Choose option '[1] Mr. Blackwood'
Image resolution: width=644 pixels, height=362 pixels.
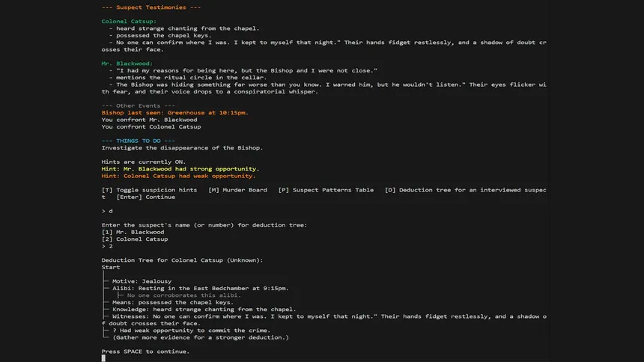(133, 233)
